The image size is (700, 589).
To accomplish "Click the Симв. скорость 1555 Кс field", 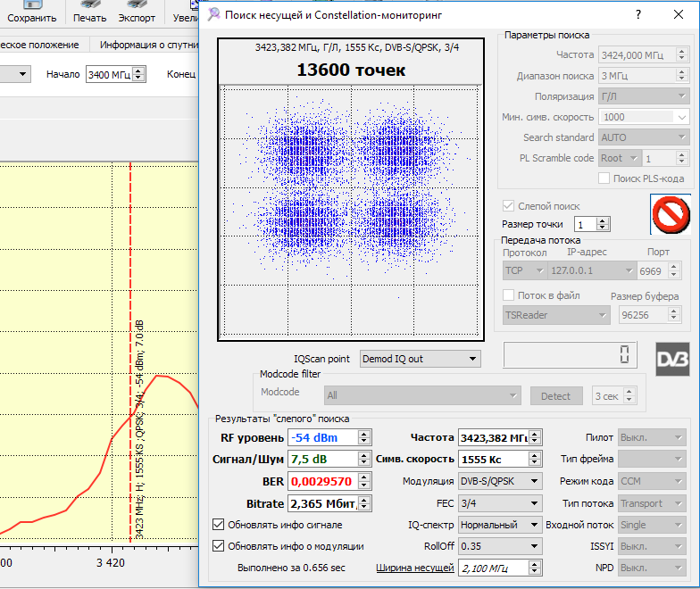I will click(492, 460).
